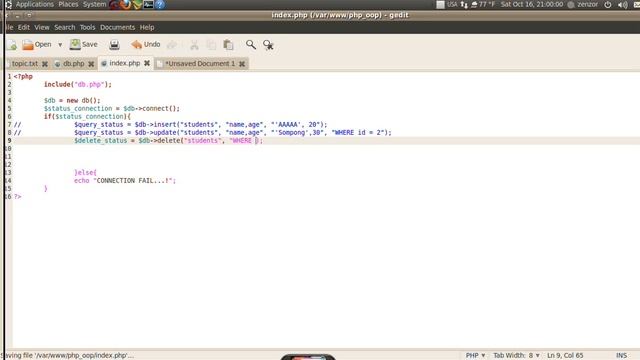Click the 77 °F weather applet
The width and height of the screenshot is (640, 360).
tap(483, 4)
